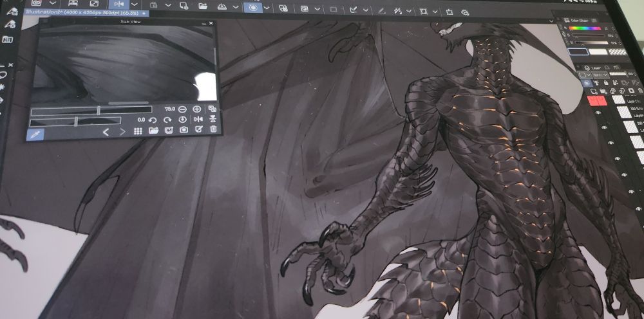This screenshot has height=319, width=644.
Task: Click the layer opacity slider in Layer panel
Action: 618,74
